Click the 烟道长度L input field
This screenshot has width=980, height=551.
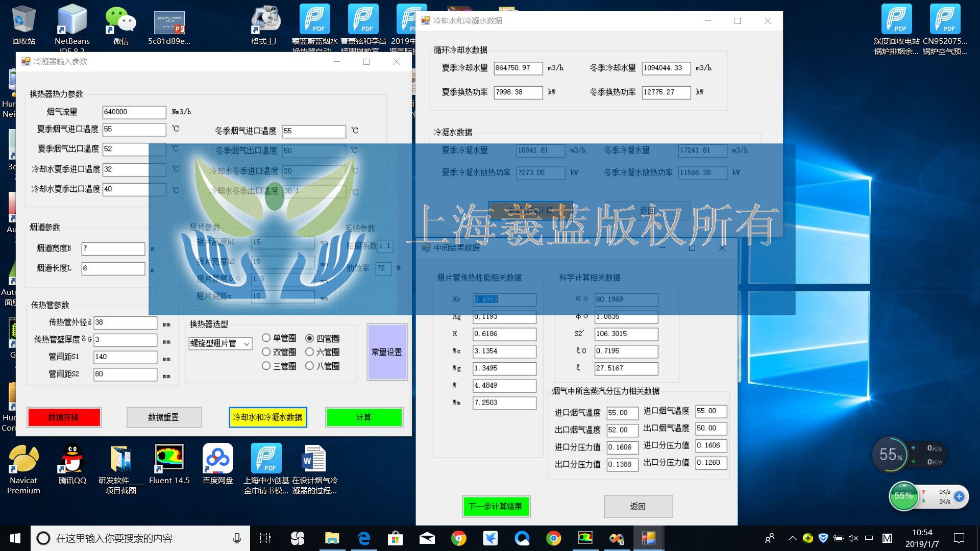(x=113, y=268)
